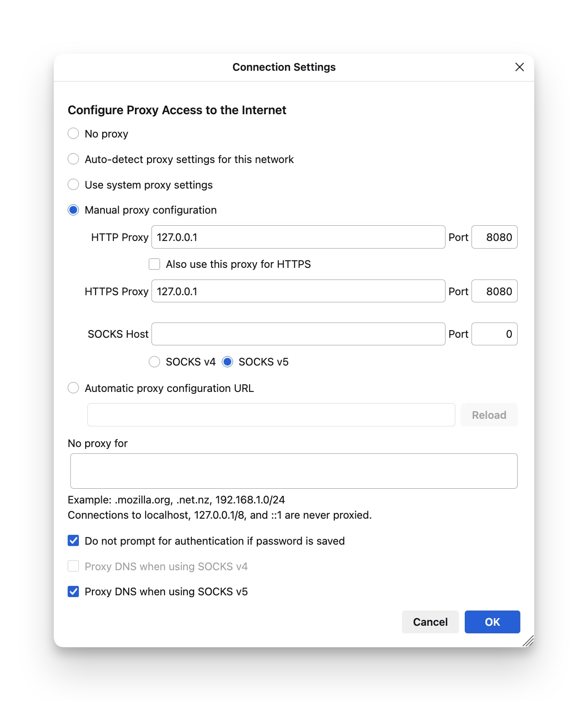Close the Connection Settings dialog

tap(519, 67)
